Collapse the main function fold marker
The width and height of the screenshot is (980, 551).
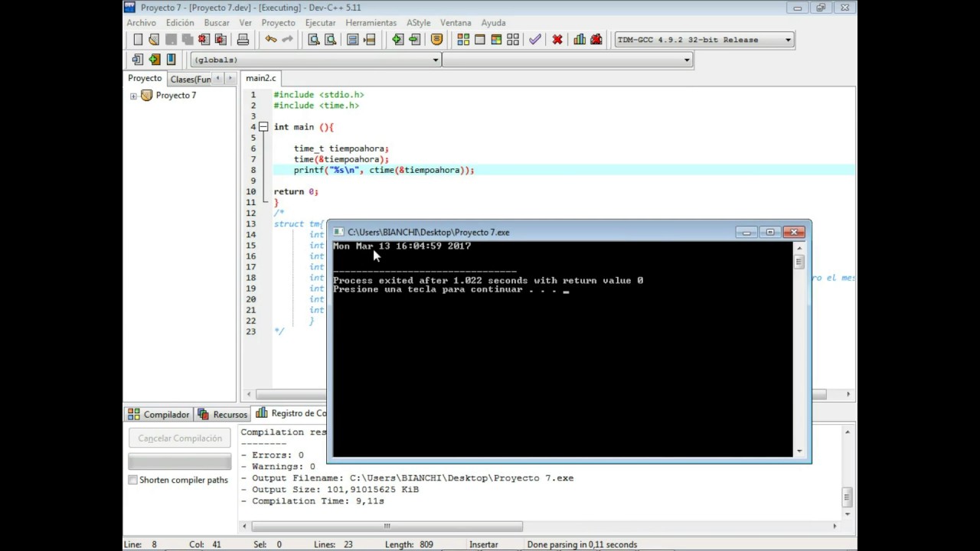[263, 127]
